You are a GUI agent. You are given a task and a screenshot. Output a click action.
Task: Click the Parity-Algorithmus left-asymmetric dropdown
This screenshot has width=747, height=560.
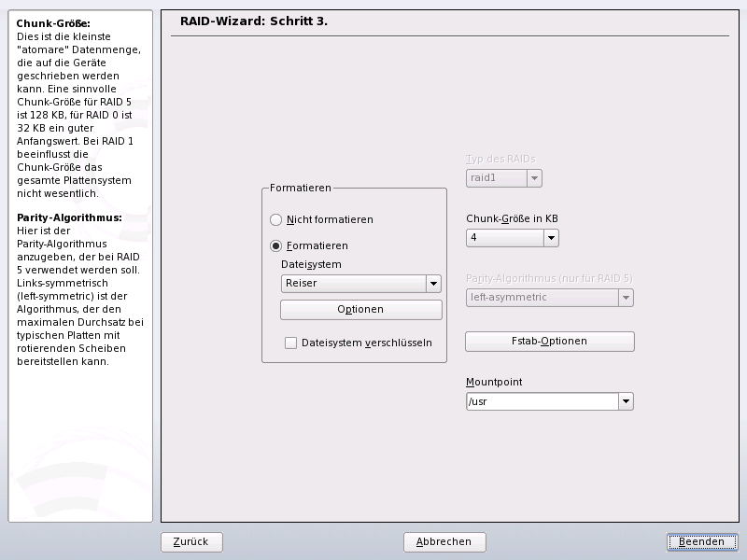[x=549, y=298]
